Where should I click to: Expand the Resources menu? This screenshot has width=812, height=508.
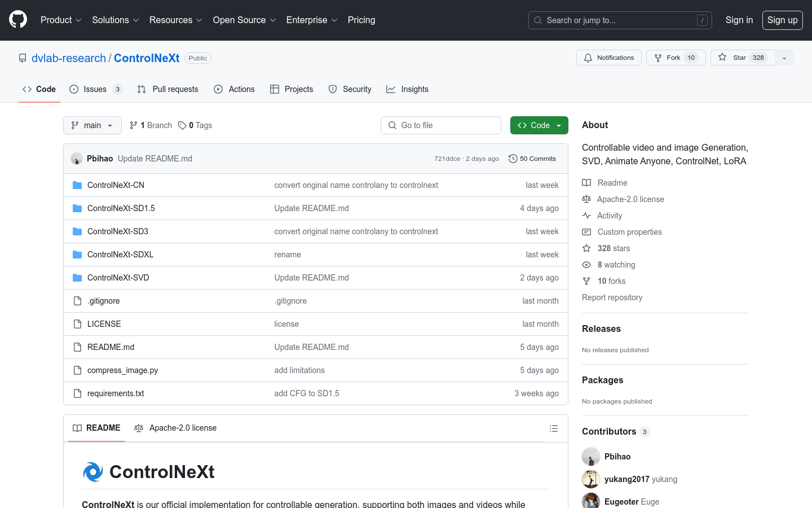coord(176,20)
